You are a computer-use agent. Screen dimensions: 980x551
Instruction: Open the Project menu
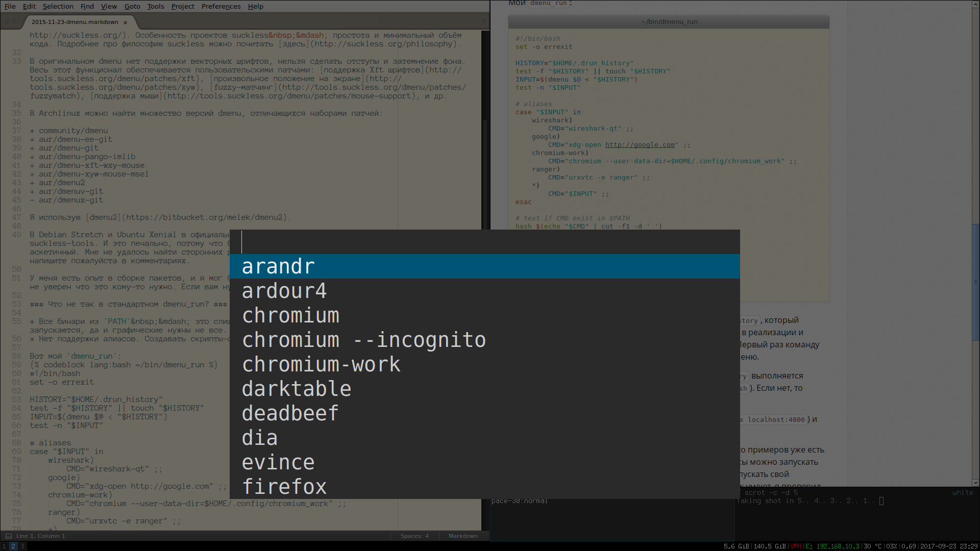pyautogui.click(x=183, y=6)
